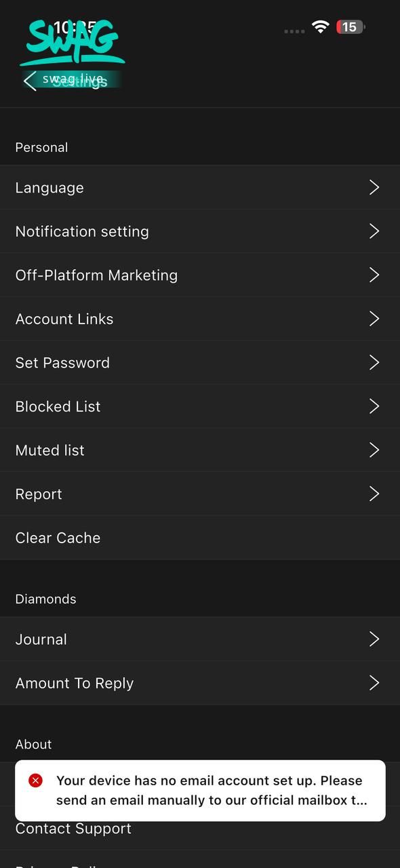Image resolution: width=400 pixels, height=868 pixels.
Task: Expand the Off-Platform Marketing chevron
Action: (374, 275)
